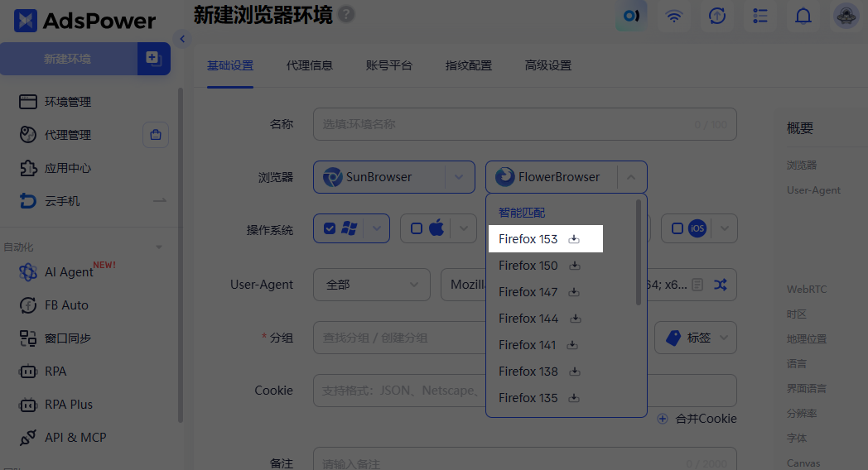
Task: Download Firefox 135 kernel icon
Action: click(574, 398)
